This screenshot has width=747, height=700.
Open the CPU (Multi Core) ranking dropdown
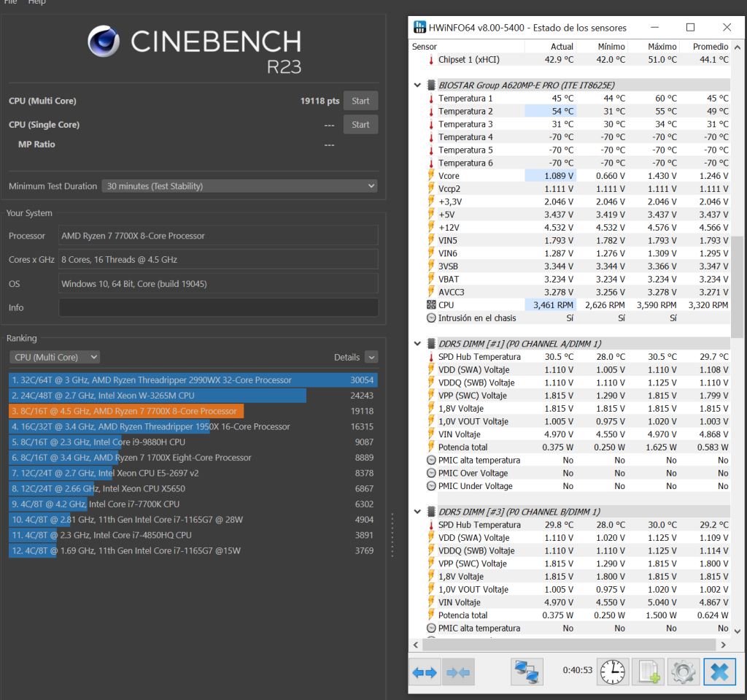pos(54,357)
